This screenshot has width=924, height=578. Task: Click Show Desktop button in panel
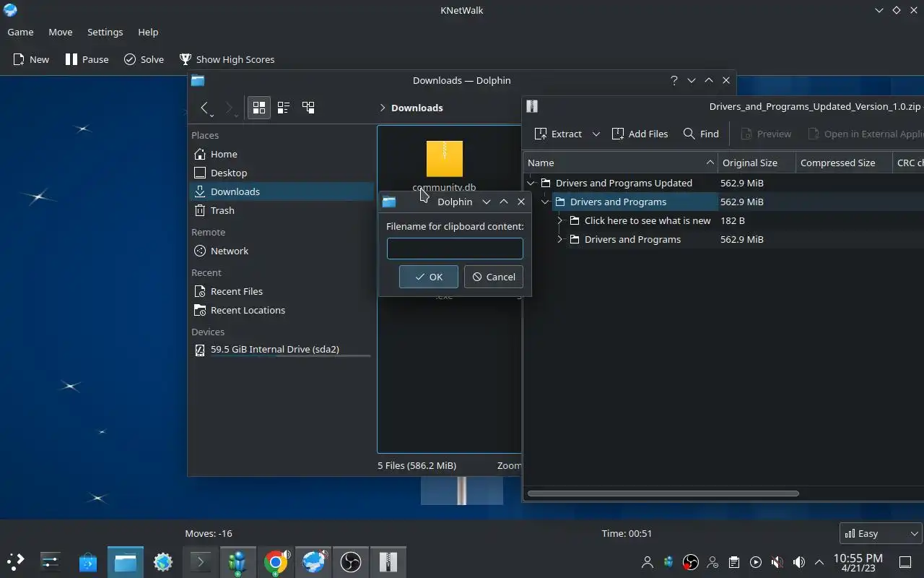point(905,562)
